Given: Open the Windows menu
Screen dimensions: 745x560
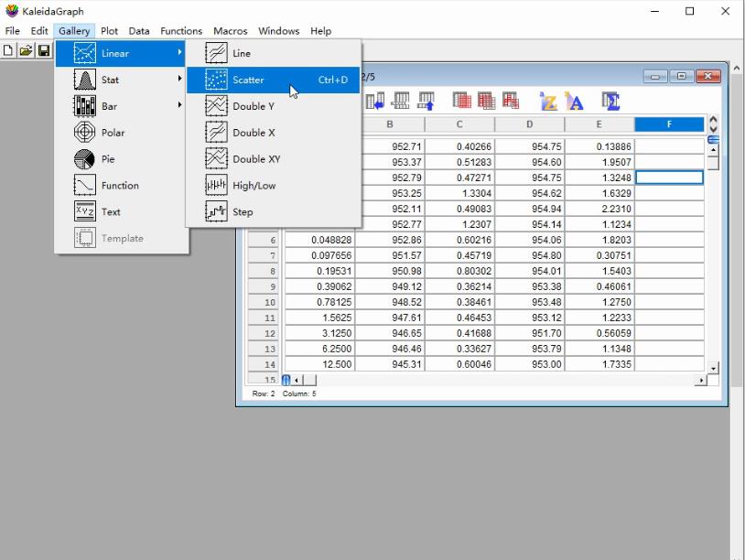Looking at the screenshot, I should (x=279, y=31).
